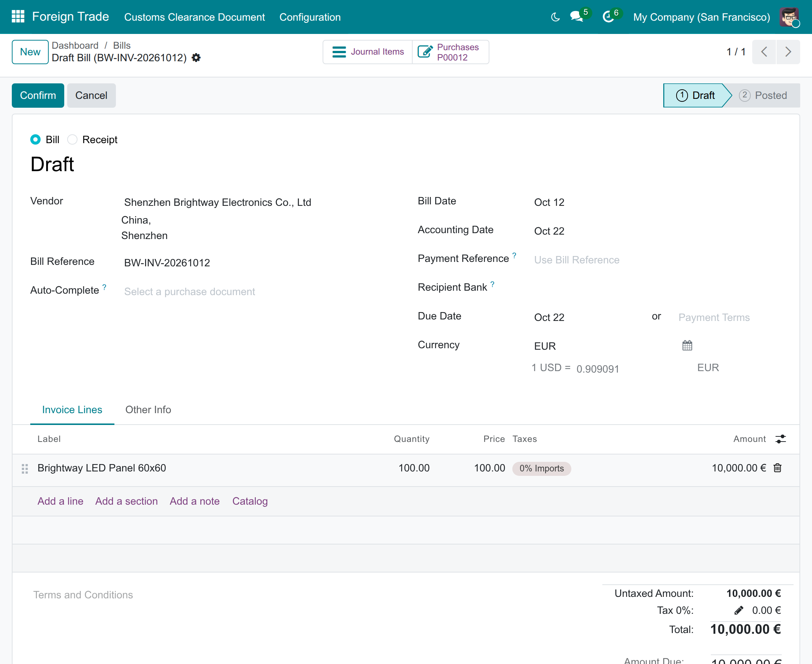Open the apps grid menu icon
The width and height of the screenshot is (812, 664).
(18, 17)
